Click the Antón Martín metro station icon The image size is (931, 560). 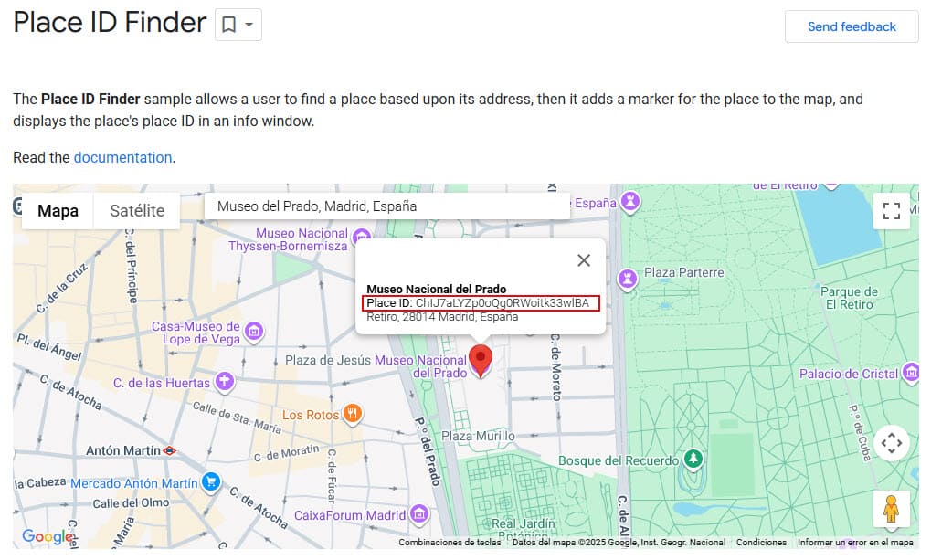point(170,450)
